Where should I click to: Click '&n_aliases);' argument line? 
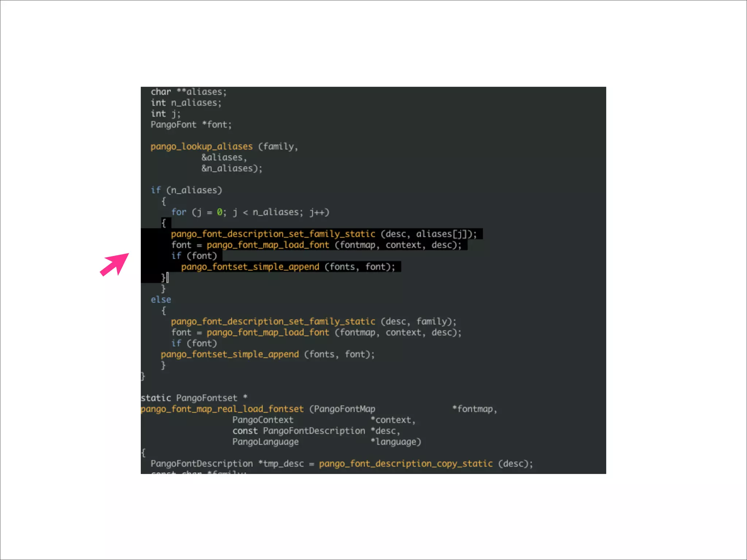pyautogui.click(x=232, y=168)
